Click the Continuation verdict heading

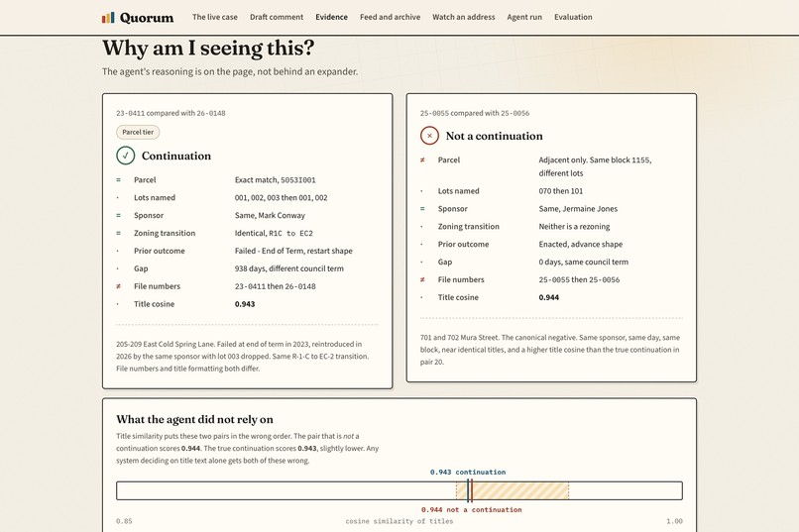(x=176, y=156)
